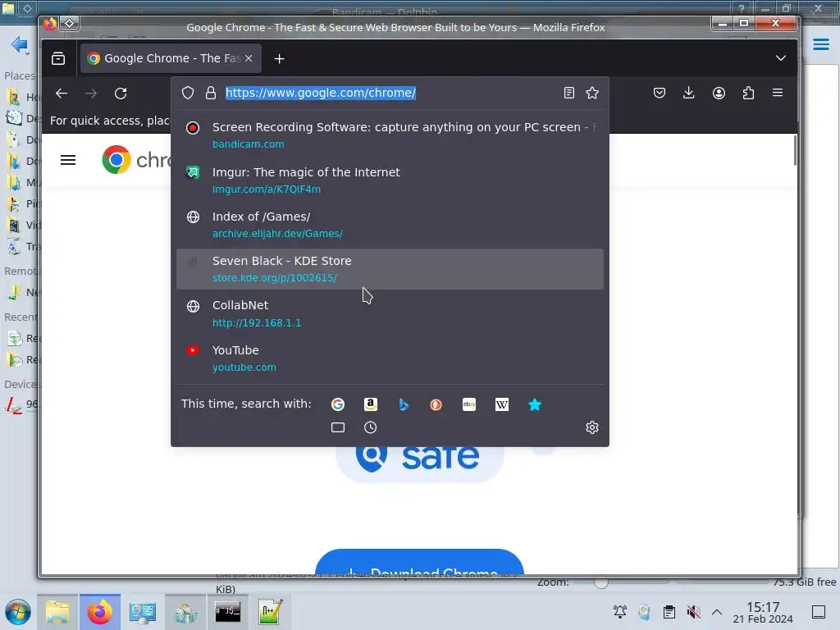The image size is (840, 630).
Task: Open file manager from taskbar
Action: pos(57,612)
